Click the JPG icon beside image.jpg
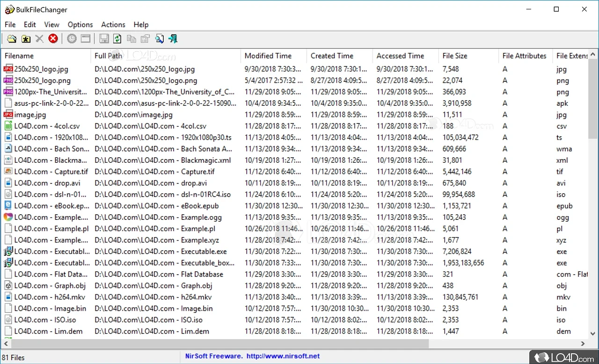This screenshot has width=599, height=364. click(x=8, y=115)
